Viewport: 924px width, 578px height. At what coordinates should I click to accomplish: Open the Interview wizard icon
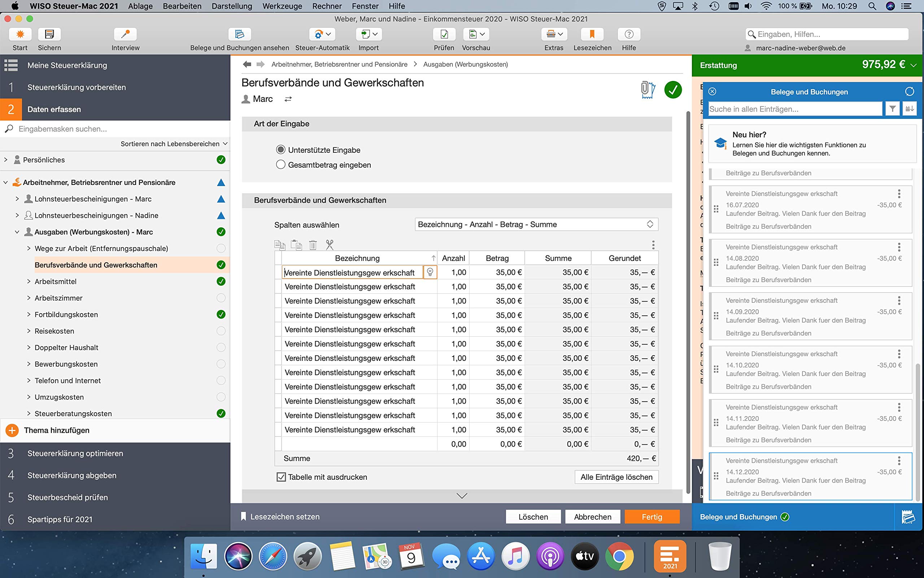point(125,34)
